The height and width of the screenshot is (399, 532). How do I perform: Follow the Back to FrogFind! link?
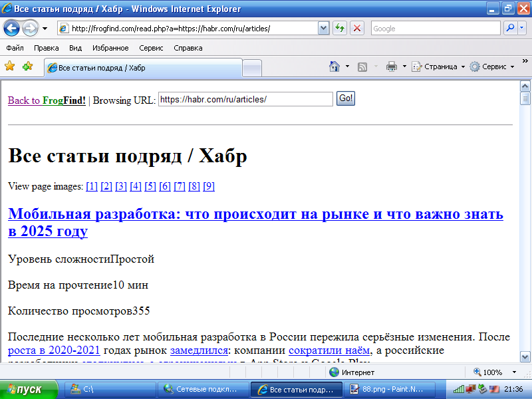coord(47,100)
